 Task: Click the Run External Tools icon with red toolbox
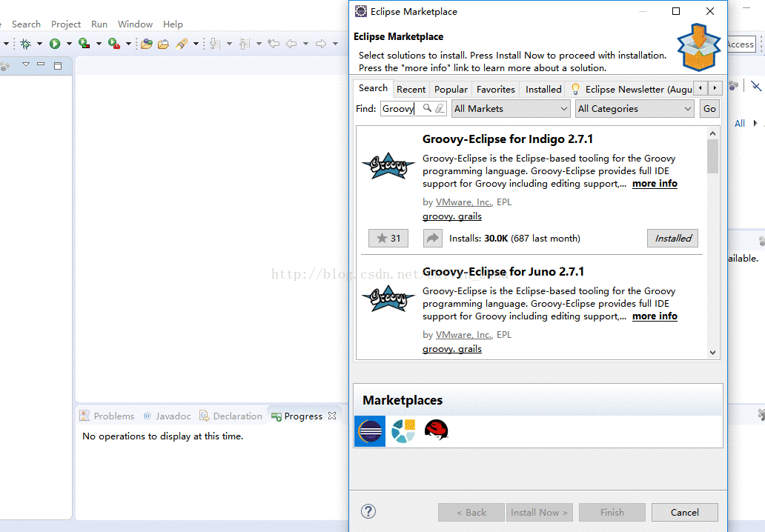point(113,44)
